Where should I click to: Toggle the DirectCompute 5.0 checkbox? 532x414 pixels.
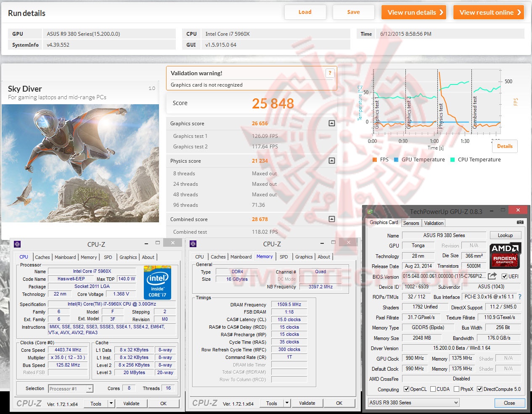[479, 389]
